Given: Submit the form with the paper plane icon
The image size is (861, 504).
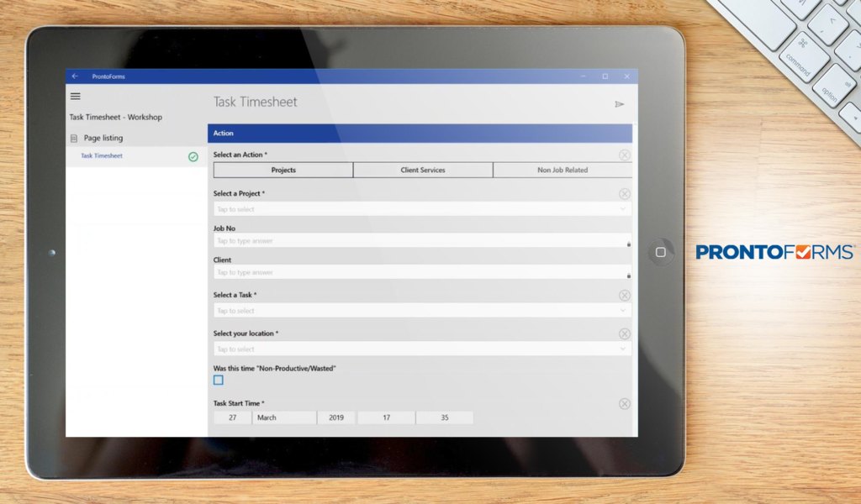Looking at the screenshot, I should pyautogui.click(x=620, y=104).
